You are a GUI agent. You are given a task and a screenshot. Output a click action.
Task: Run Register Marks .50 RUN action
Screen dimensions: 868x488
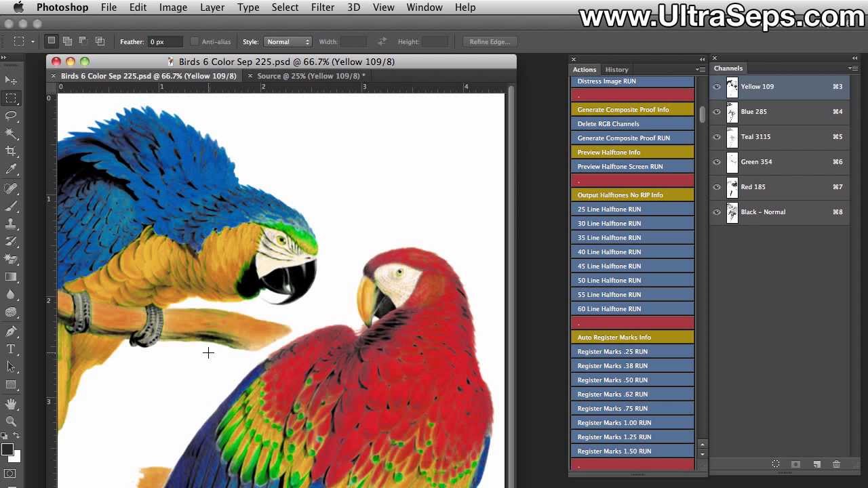pos(633,380)
